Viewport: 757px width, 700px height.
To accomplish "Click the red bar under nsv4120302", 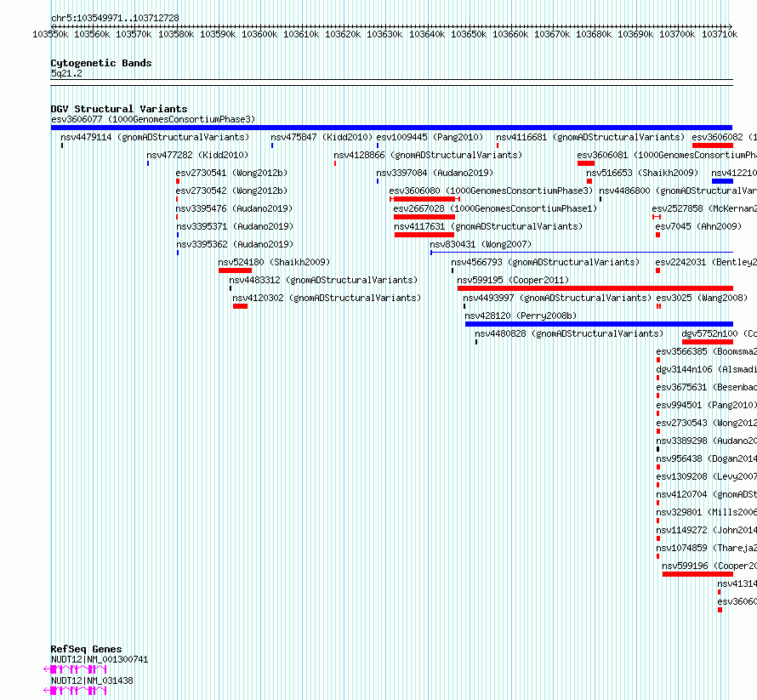I will [x=241, y=306].
